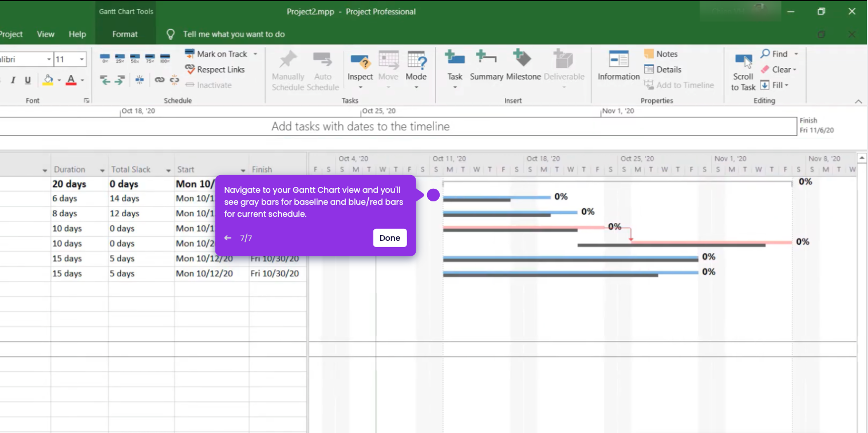Set task to 0% complete
Viewport: 868px width, 433px height.
(105, 58)
